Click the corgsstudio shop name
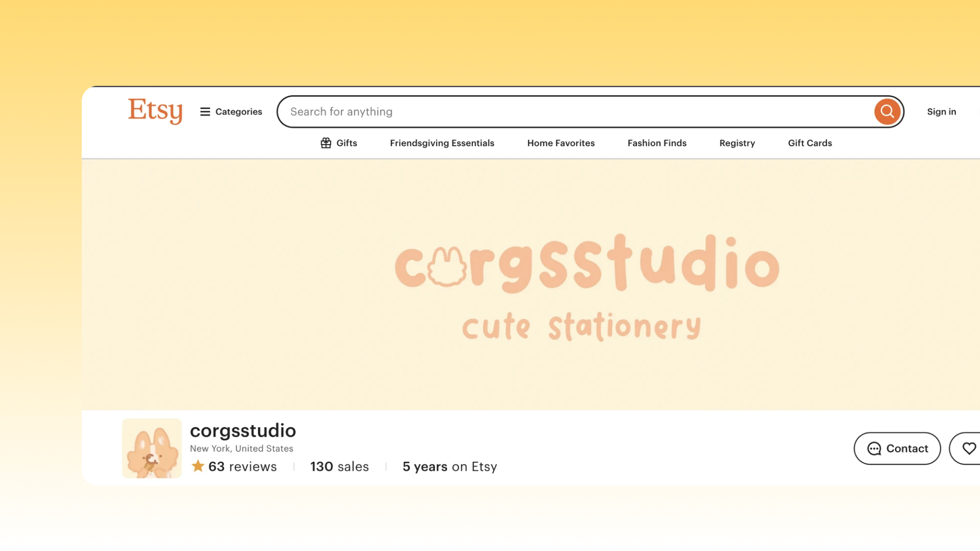 click(x=243, y=430)
